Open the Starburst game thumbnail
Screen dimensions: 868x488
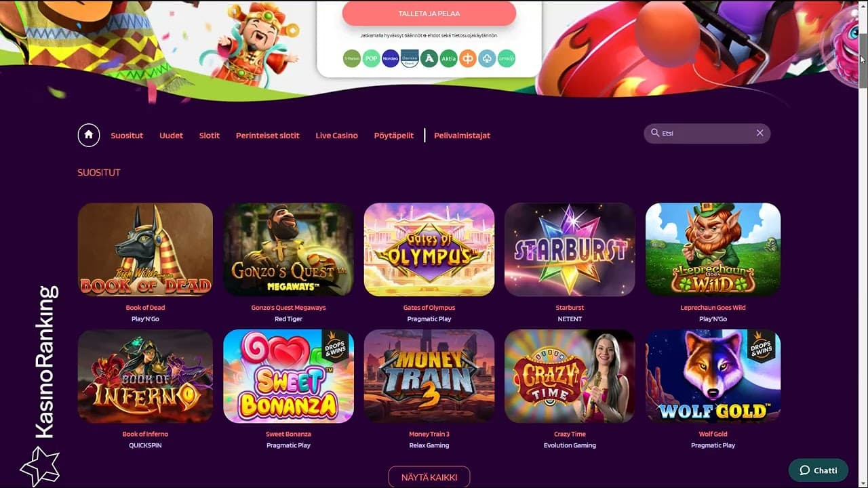pyautogui.click(x=570, y=249)
